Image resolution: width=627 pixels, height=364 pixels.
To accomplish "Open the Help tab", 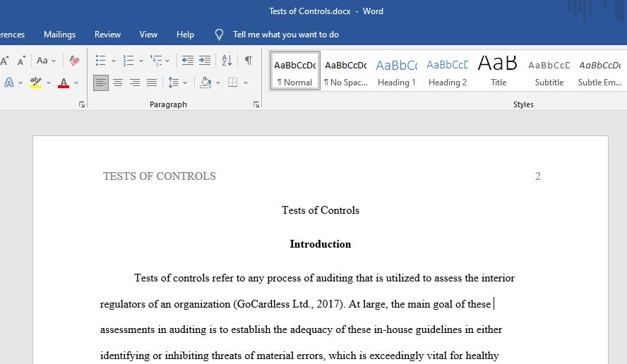I will coord(185,35).
